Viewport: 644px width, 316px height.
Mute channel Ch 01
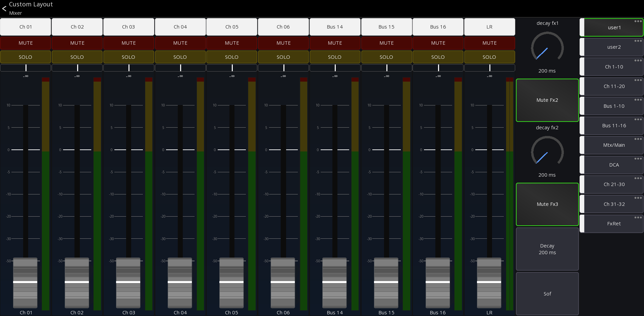click(x=25, y=43)
